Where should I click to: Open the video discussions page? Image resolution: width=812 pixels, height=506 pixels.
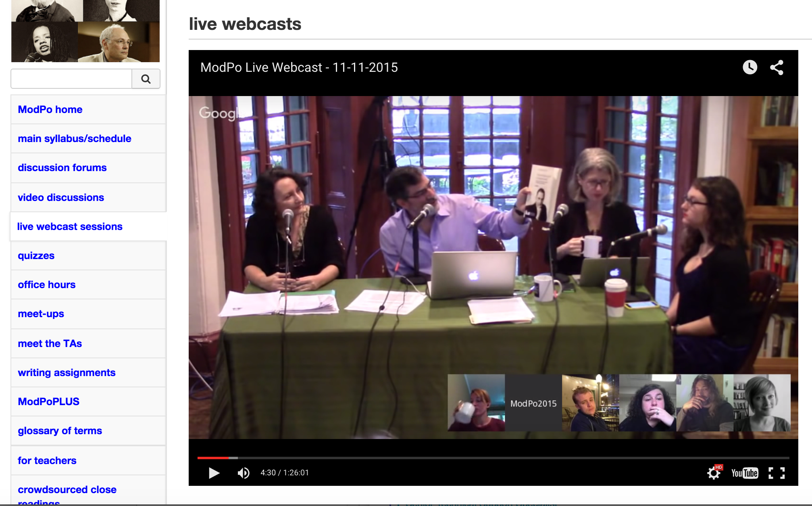click(x=60, y=197)
